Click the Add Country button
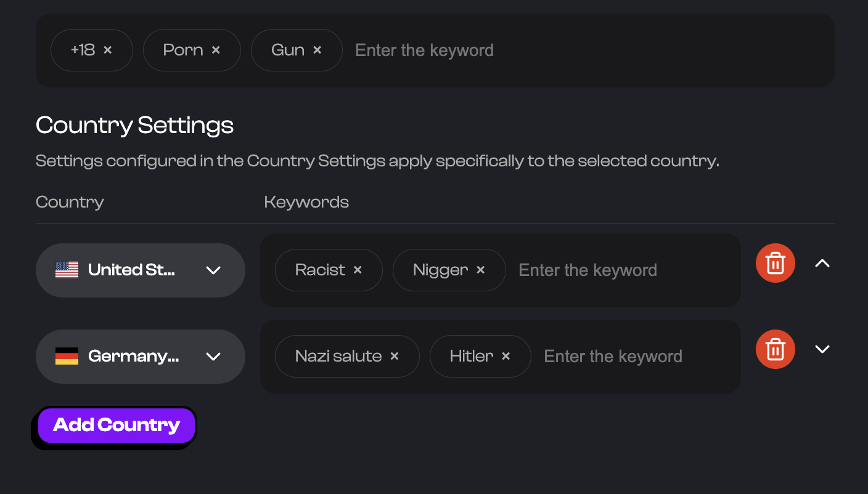 tap(115, 425)
